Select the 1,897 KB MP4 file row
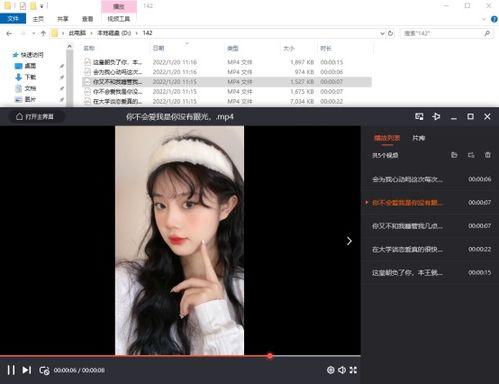The image size is (499, 384). click(227, 62)
